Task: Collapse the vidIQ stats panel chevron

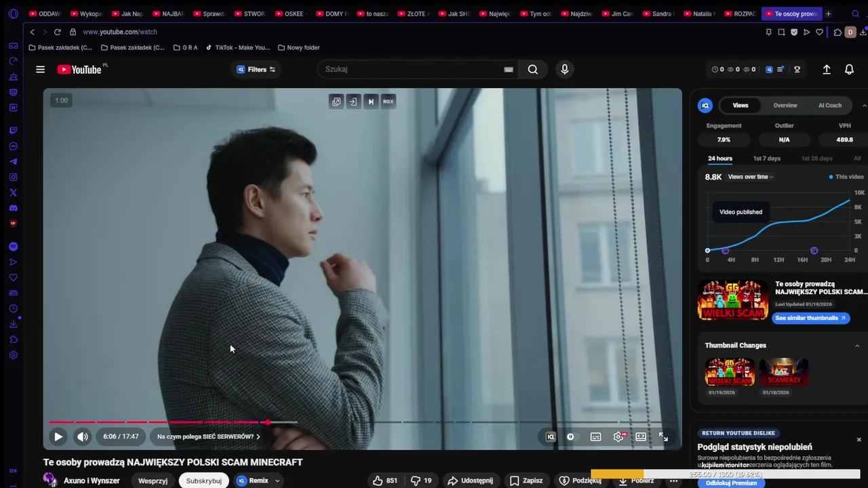Action: (x=864, y=106)
